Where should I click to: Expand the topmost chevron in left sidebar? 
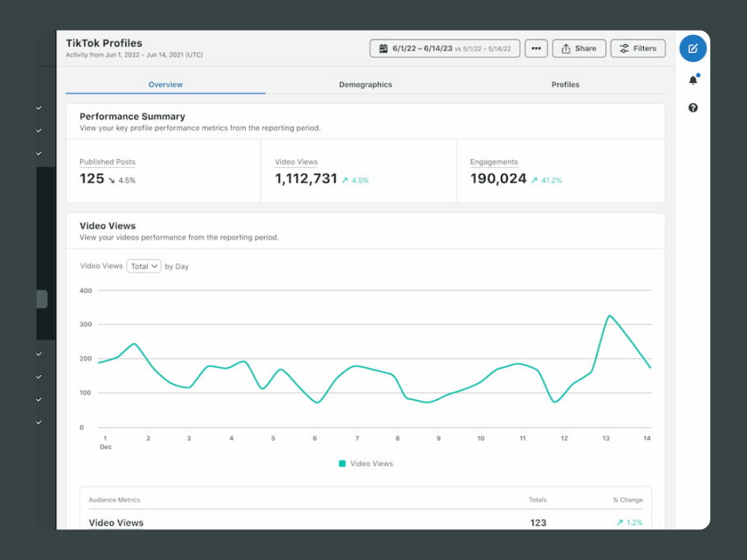coord(39,108)
